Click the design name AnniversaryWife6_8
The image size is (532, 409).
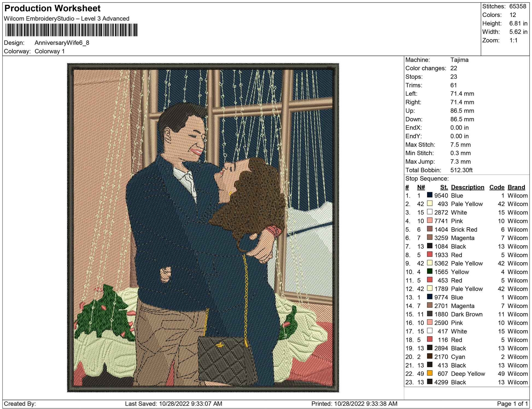coord(62,43)
